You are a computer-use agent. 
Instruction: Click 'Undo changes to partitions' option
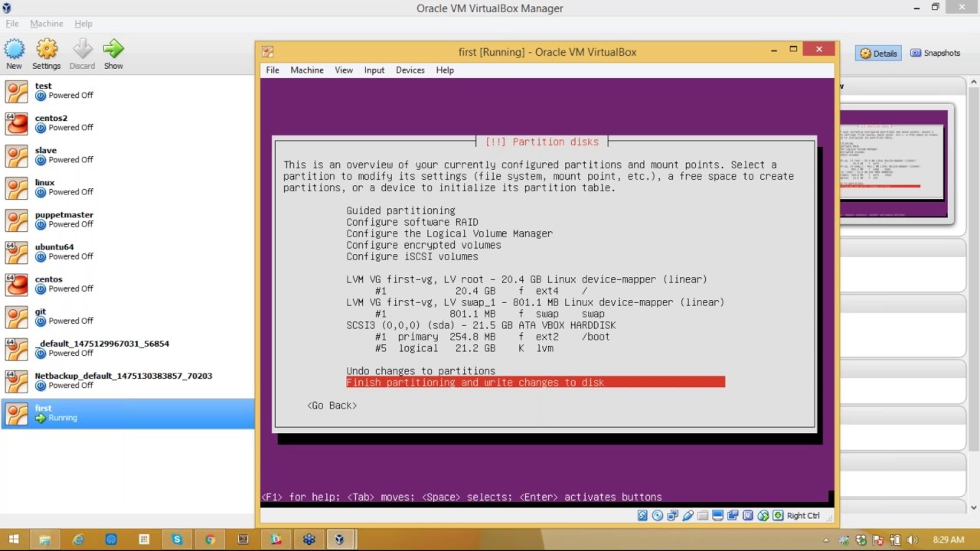click(x=420, y=371)
